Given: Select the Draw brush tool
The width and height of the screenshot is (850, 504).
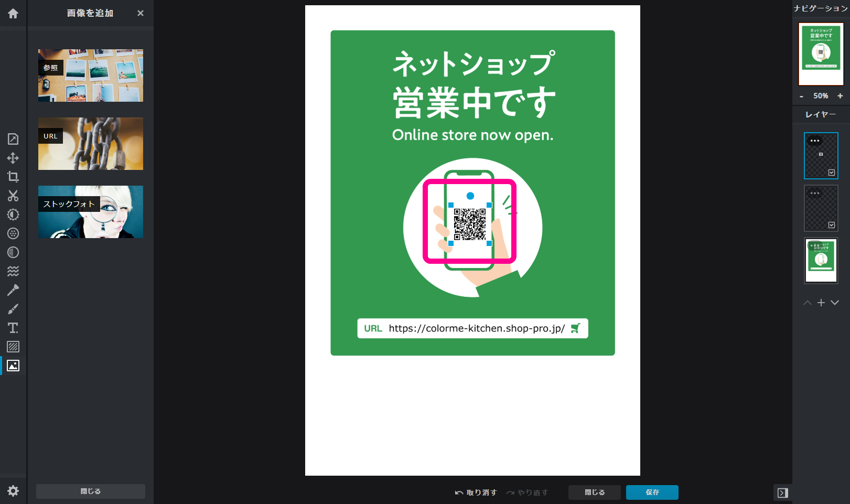Looking at the screenshot, I should pos(13,309).
